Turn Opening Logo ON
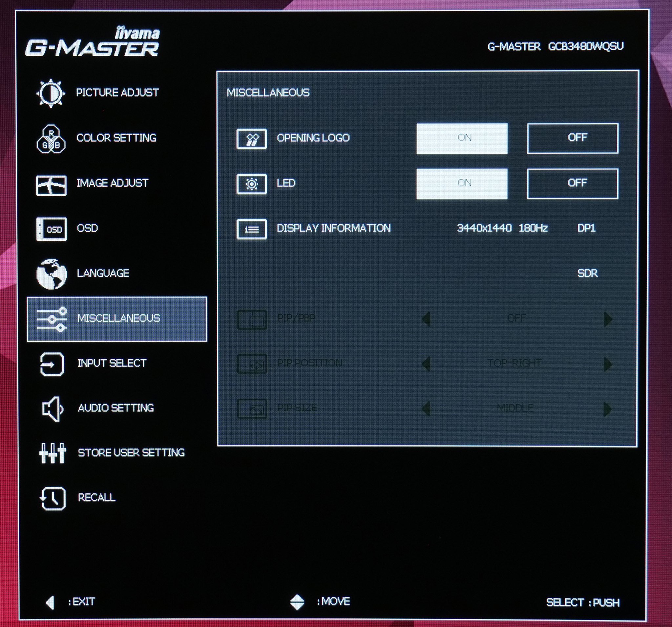The height and width of the screenshot is (627, 672). (462, 138)
